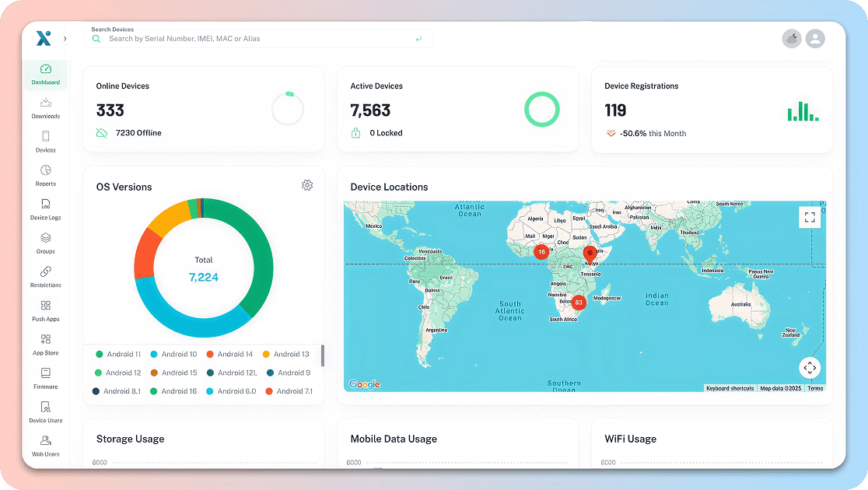
Task: Click the red cluster marker labeled 83
Action: pos(578,302)
